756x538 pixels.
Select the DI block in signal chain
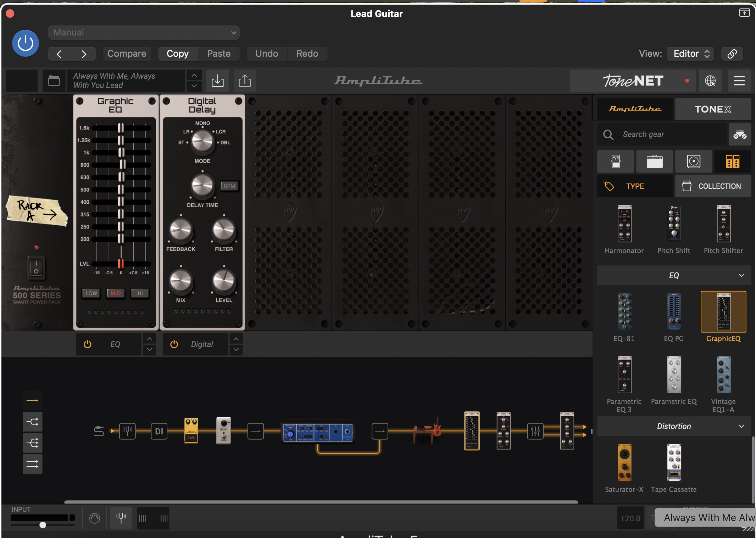[159, 431]
